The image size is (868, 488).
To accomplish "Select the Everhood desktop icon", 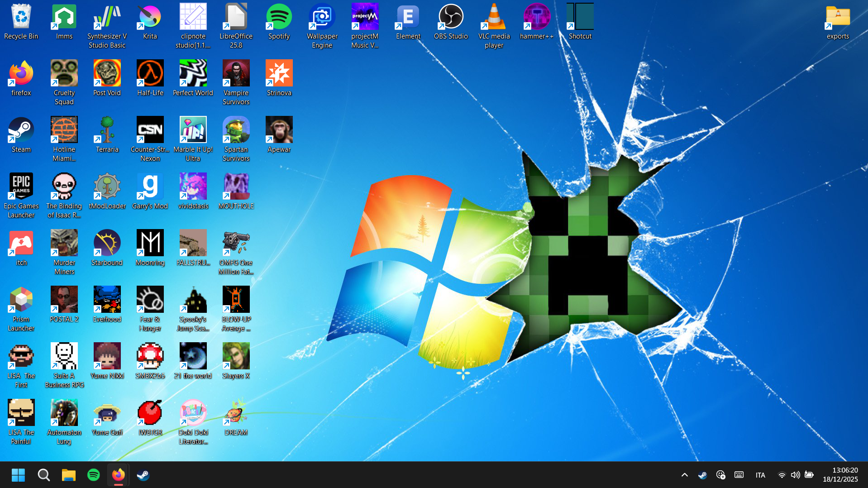I will point(107,305).
